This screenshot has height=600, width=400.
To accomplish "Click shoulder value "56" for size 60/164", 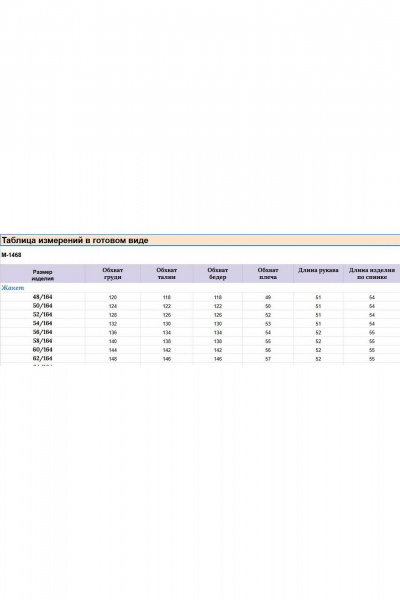I will [268, 350].
